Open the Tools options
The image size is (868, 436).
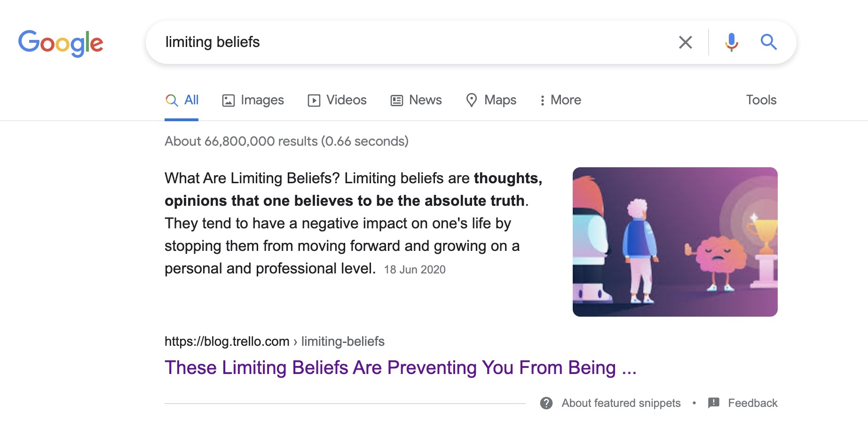pos(761,100)
